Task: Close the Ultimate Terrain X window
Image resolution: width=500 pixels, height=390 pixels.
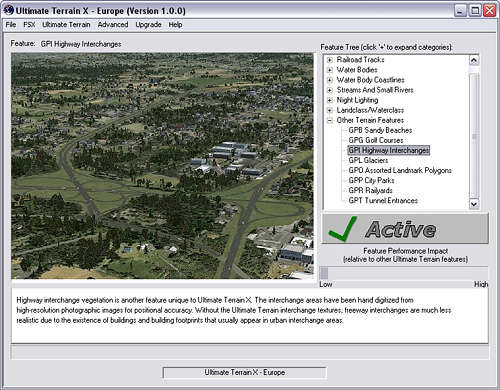Action: point(490,11)
